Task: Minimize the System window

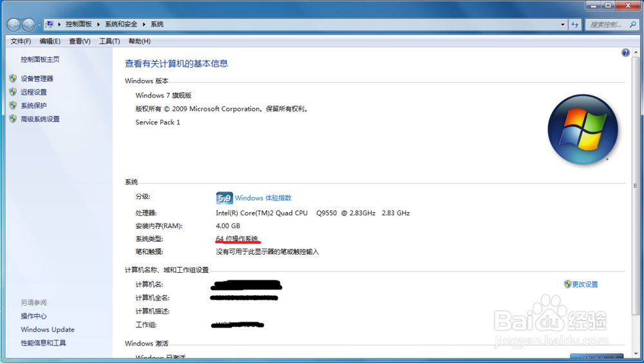Action: click(594, 5)
